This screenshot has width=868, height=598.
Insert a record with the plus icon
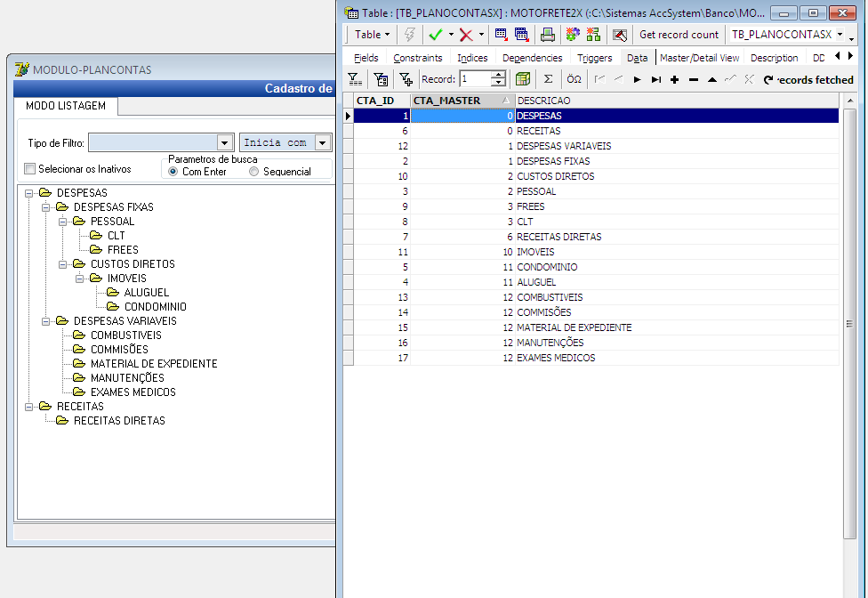point(674,79)
